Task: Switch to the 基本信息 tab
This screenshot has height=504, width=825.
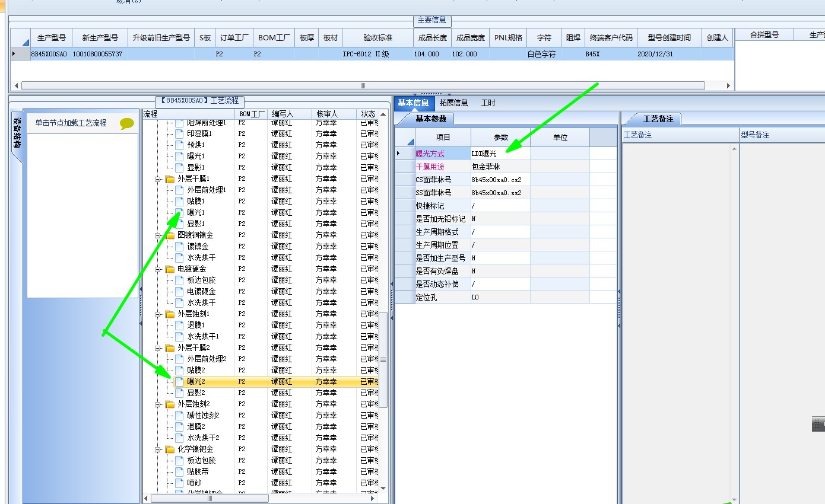Action: point(413,103)
